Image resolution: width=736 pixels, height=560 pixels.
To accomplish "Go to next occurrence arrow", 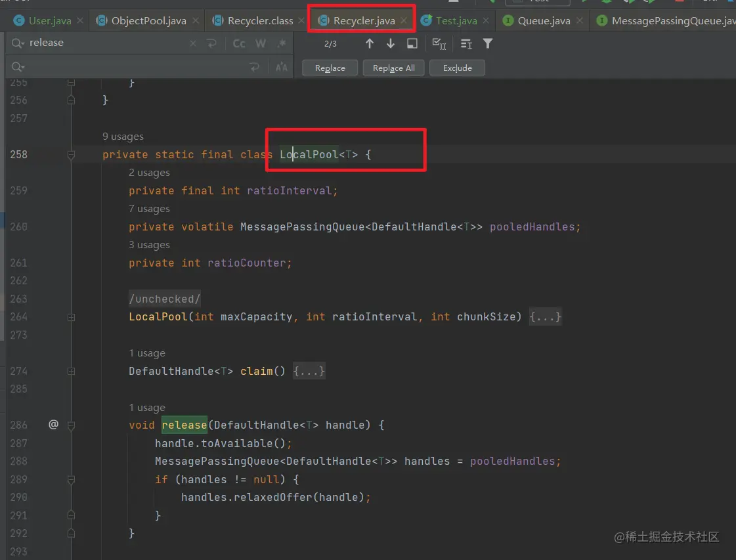I will 391,43.
